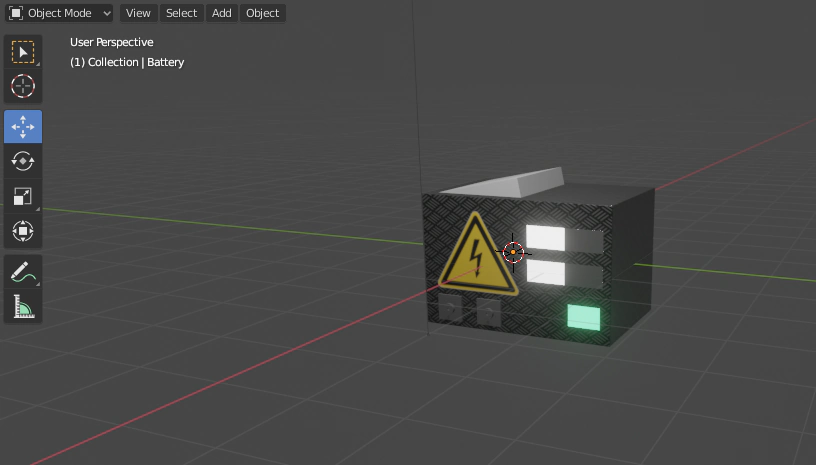Click the upper white glowing panel
The height and width of the screenshot is (465, 816).
[546, 238]
